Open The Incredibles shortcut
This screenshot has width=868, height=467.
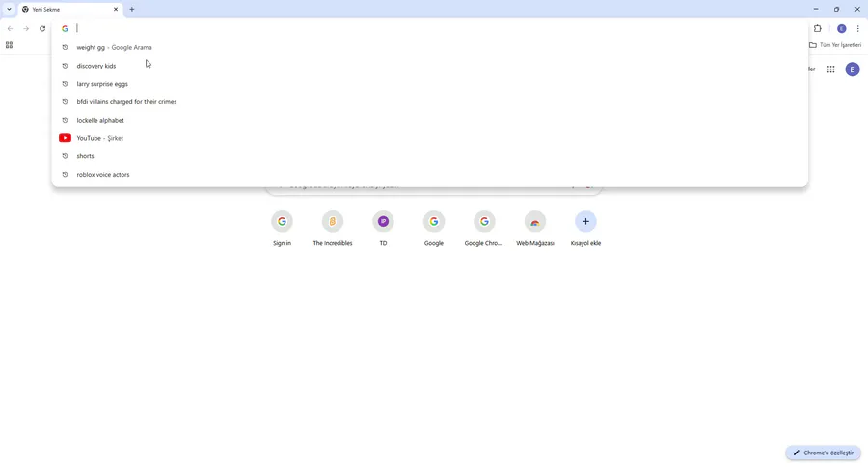(333, 229)
